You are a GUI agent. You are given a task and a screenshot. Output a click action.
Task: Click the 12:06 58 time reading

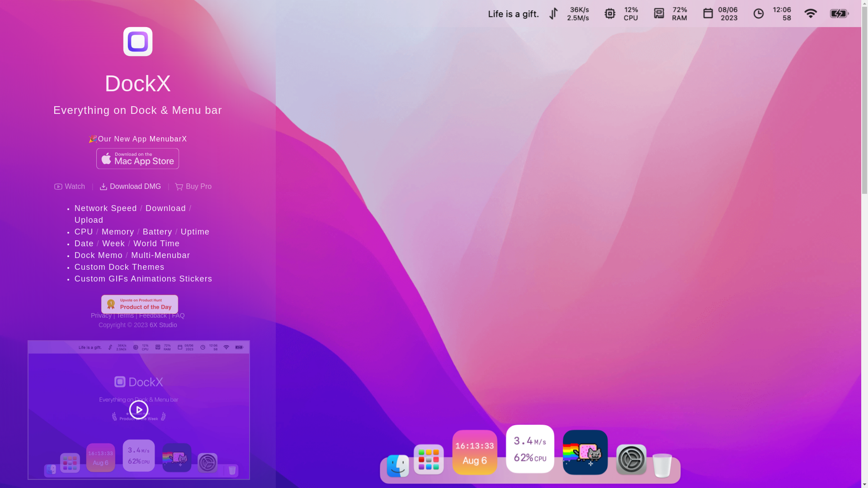point(782,14)
